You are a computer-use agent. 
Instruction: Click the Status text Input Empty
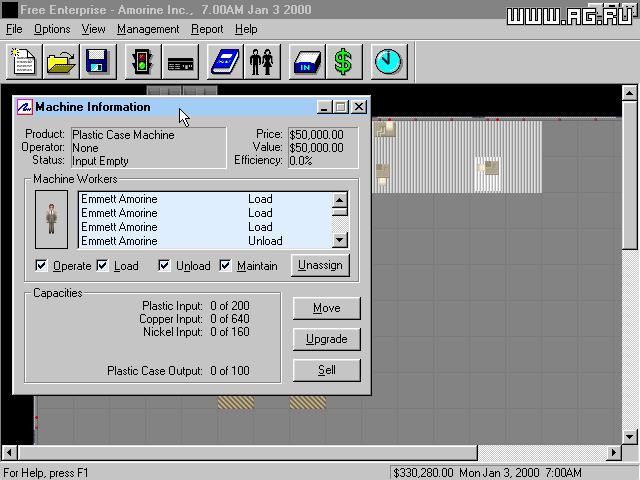tap(100, 161)
